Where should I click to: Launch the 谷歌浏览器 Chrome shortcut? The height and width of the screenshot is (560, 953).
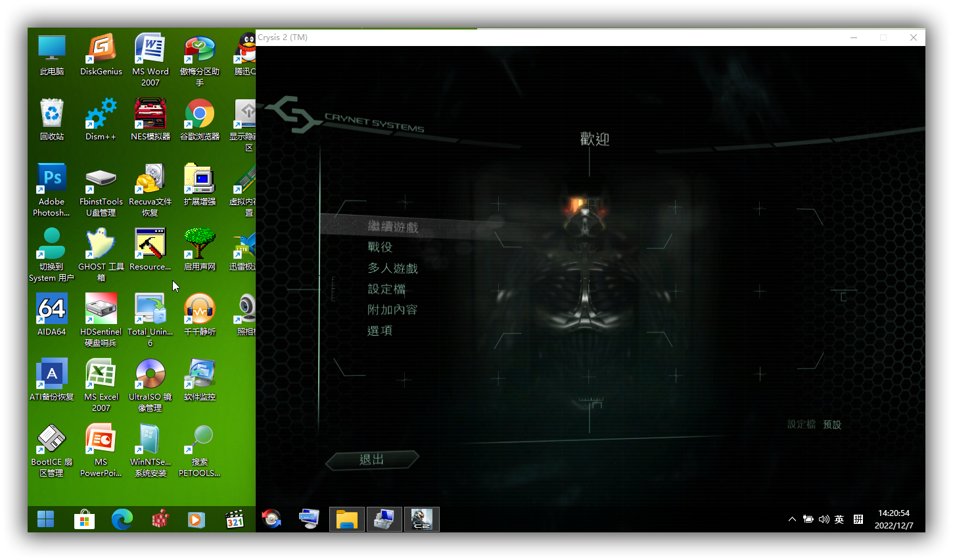200,120
